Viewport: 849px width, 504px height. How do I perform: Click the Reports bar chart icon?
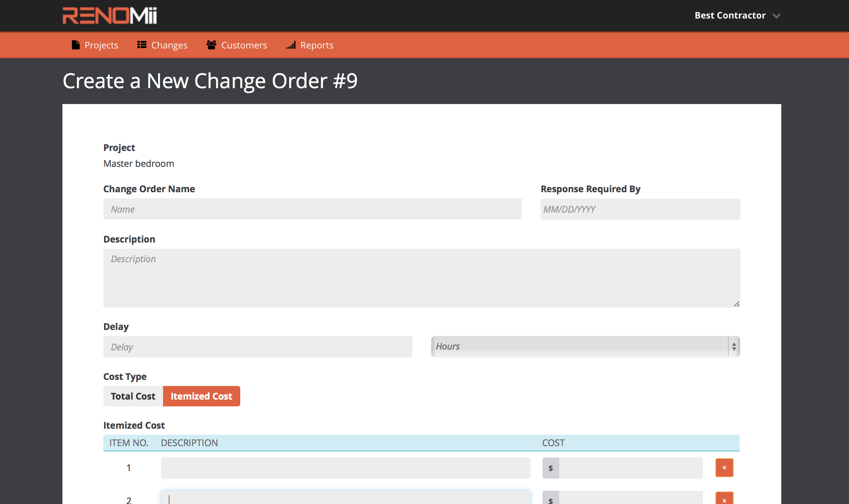coord(291,45)
